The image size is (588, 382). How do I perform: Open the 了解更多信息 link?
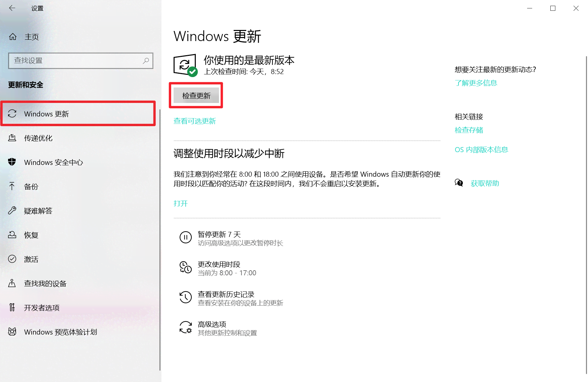coord(476,83)
